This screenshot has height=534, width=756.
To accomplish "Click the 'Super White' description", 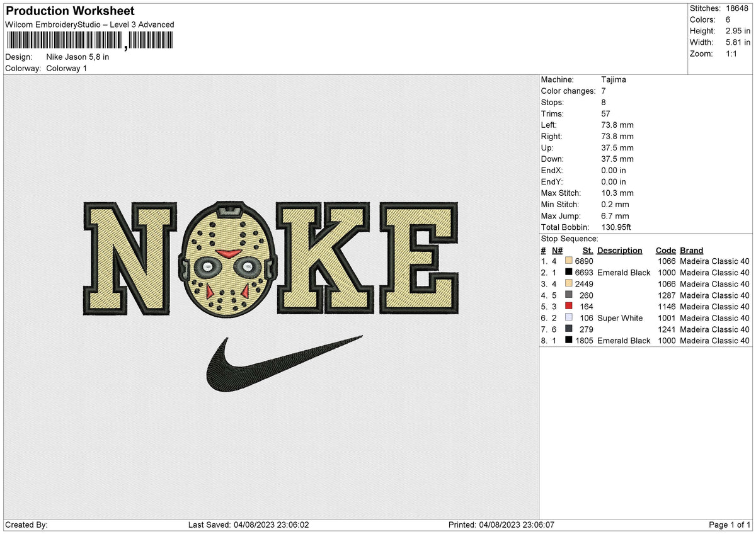I will coord(620,317).
